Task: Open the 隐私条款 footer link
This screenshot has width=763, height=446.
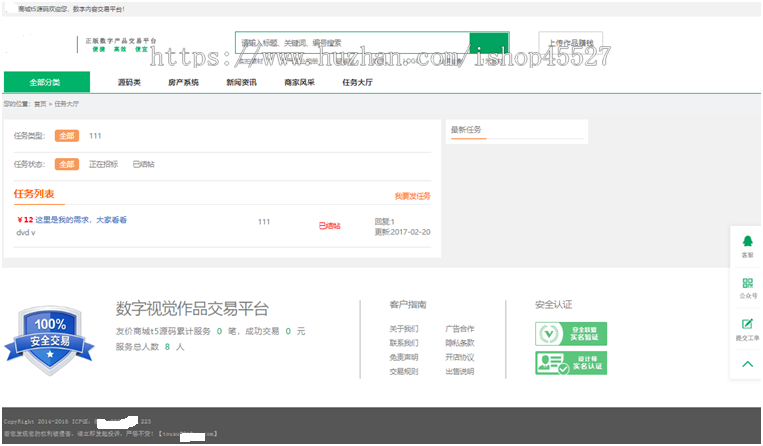Action: (460, 343)
